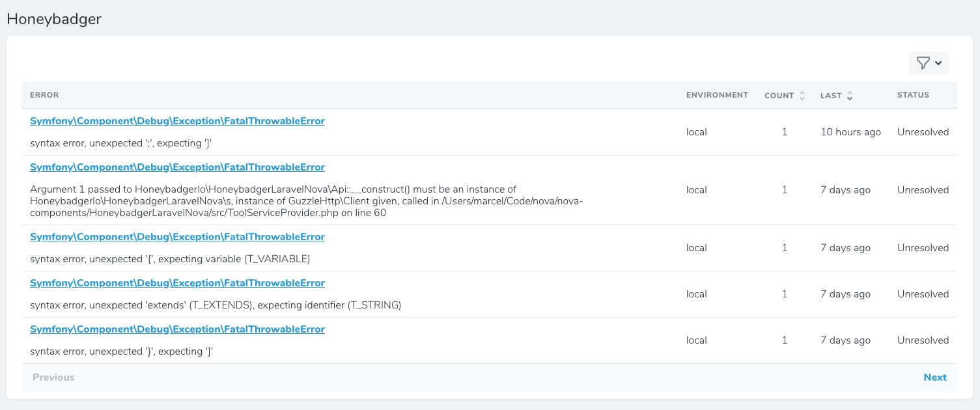Click the Unresolved status of the top error
Image resolution: width=980 pixels, height=410 pixels.
(923, 131)
